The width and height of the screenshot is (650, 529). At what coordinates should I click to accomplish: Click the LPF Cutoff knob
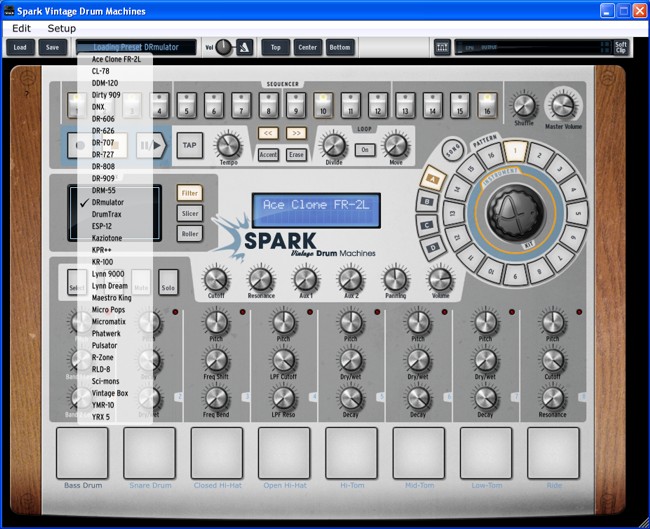tap(284, 360)
